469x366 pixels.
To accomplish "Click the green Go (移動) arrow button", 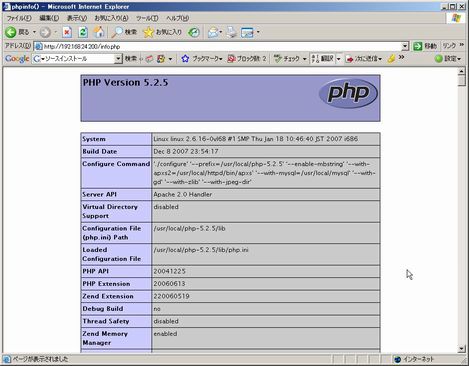I will pyautogui.click(x=417, y=46).
